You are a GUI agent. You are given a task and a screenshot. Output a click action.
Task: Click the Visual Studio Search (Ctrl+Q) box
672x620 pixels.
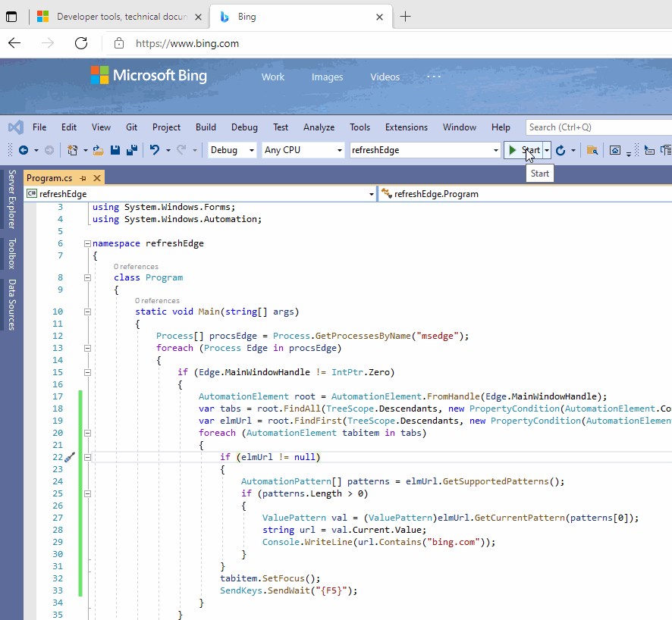click(598, 127)
